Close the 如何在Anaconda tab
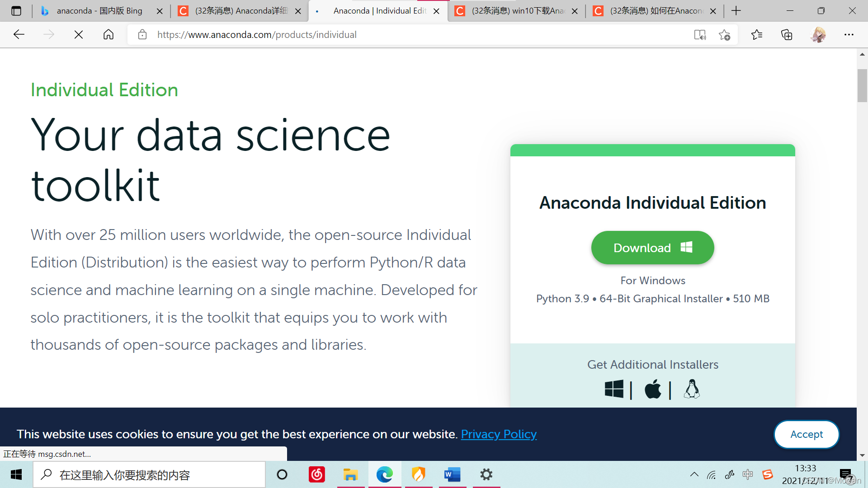The height and width of the screenshot is (488, 868). click(x=713, y=11)
